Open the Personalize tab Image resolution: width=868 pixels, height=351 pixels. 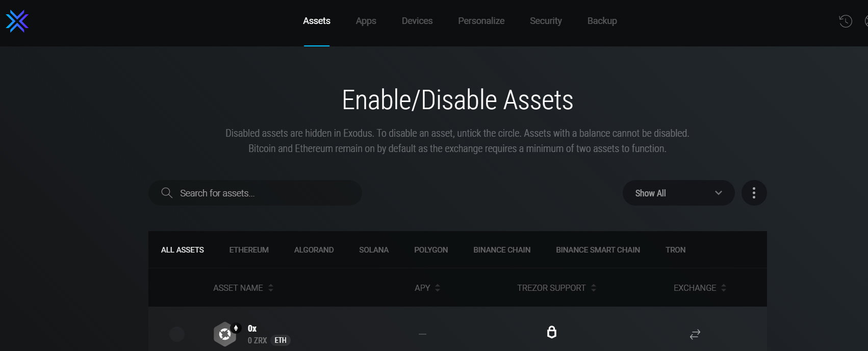tap(481, 21)
